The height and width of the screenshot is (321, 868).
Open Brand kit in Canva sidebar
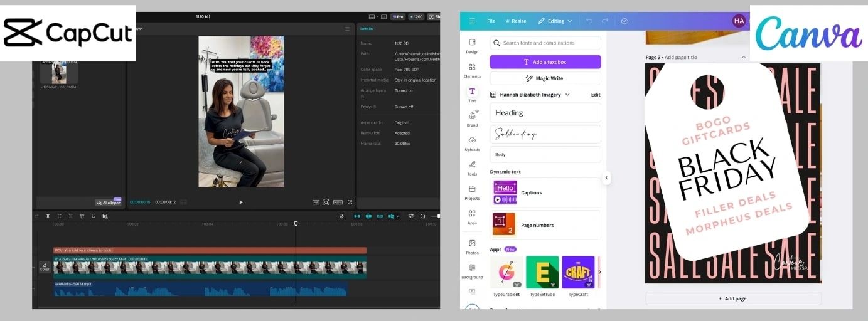pos(472,118)
